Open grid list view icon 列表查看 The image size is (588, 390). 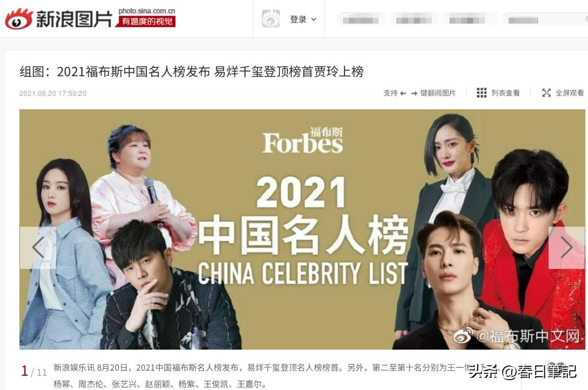click(x=482, y=93)
